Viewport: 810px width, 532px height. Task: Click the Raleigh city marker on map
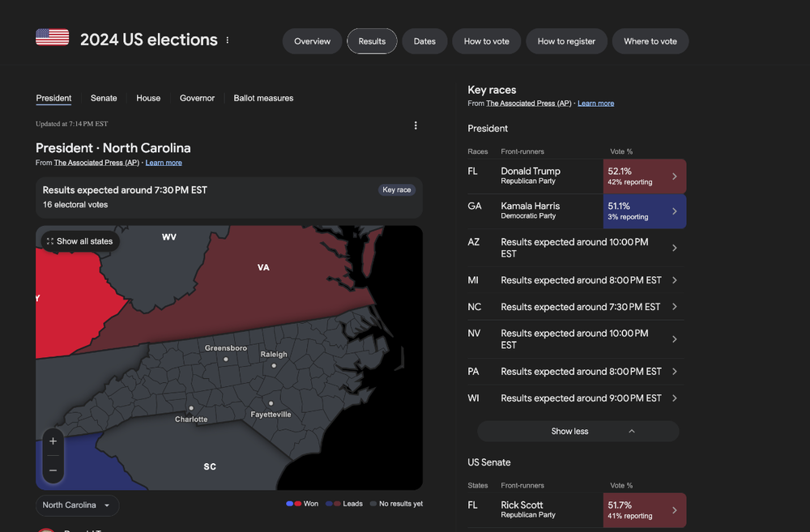click(274, 366)
